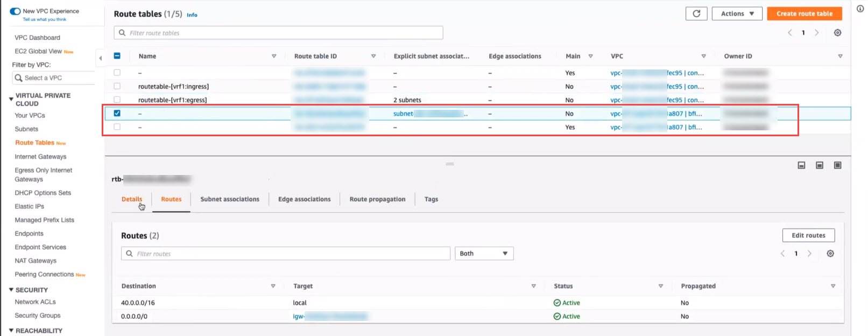Sort by Main column
868x336 pixels.
(590, 56)
